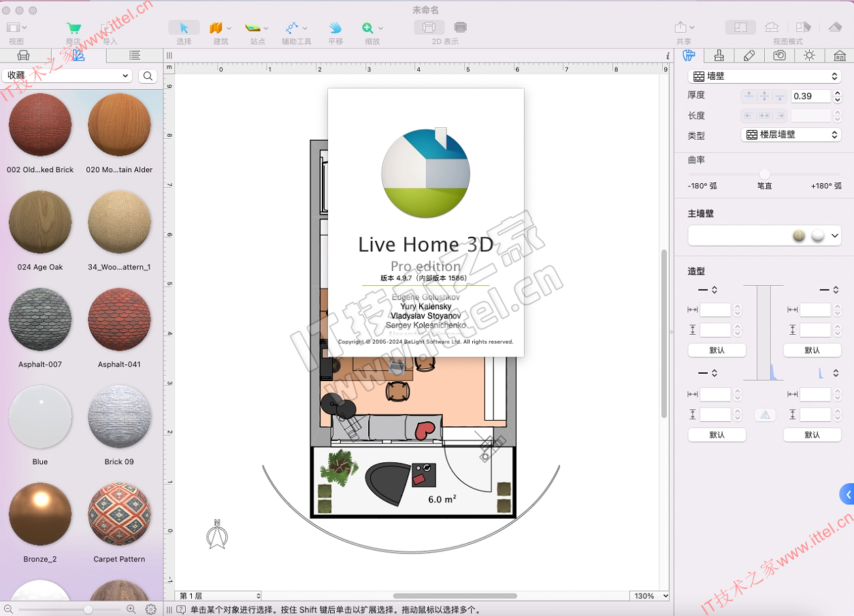Open the 墙壁 object type dropdown
This screenshot has width=854, height=616.
tap(765, 76)
